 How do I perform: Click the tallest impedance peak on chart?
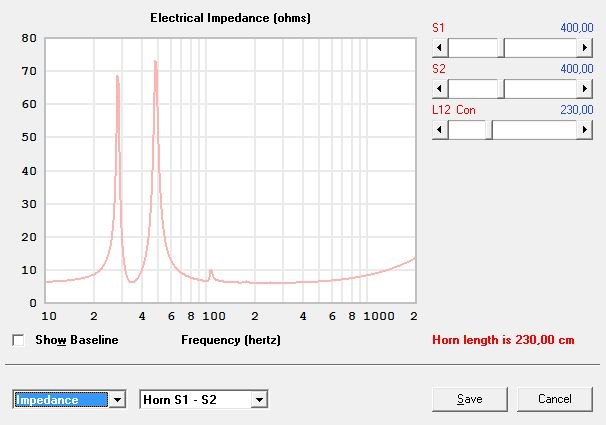(x=155, y=62)
